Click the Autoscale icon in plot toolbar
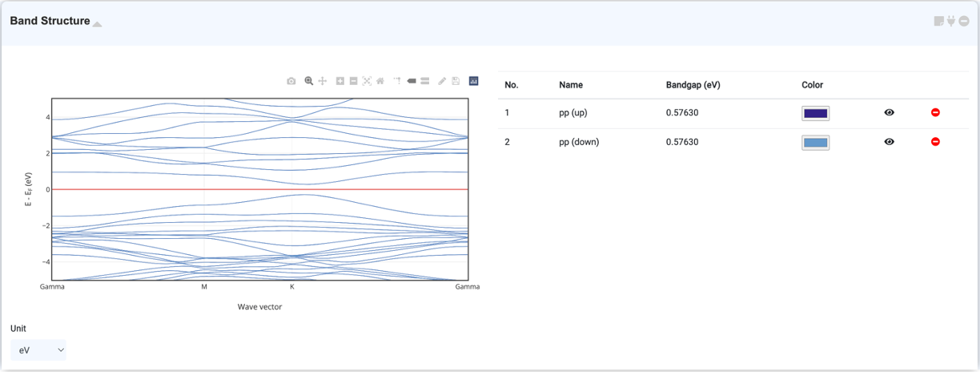980x372 pixels. [x=367, y=81]
